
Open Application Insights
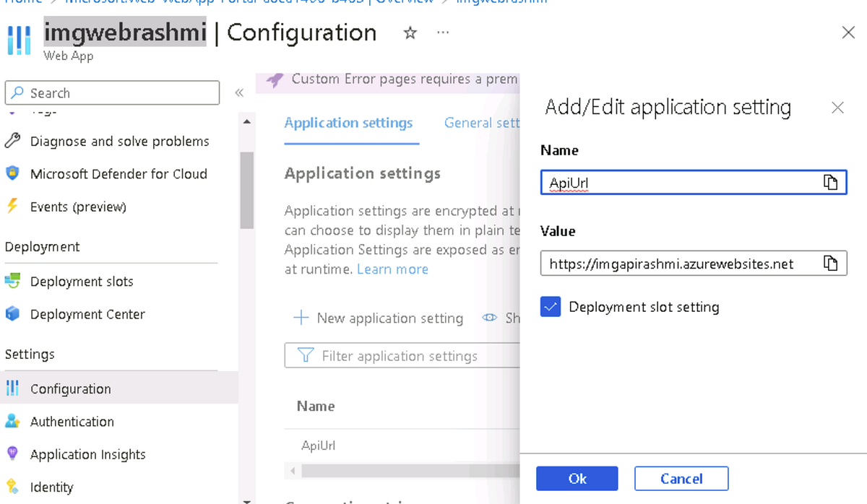tap(87, 454)
